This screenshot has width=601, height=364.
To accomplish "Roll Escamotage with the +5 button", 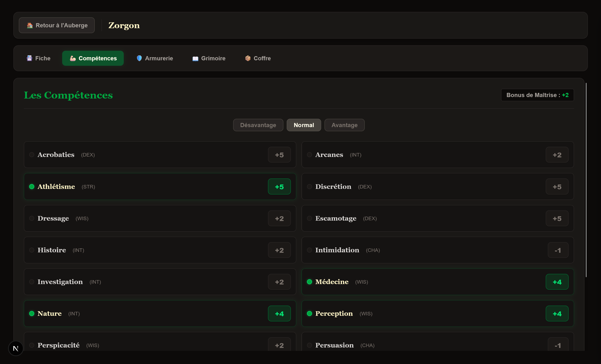I will (557, 218).
